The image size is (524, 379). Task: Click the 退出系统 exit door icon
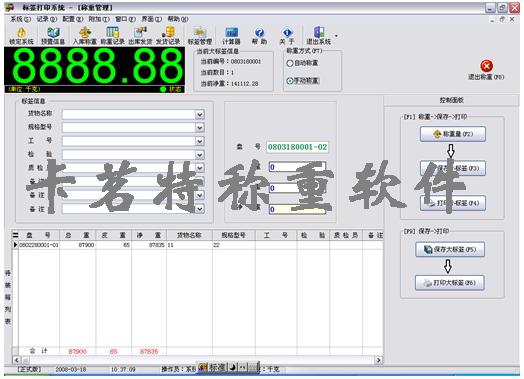click(x=319, y=36)
